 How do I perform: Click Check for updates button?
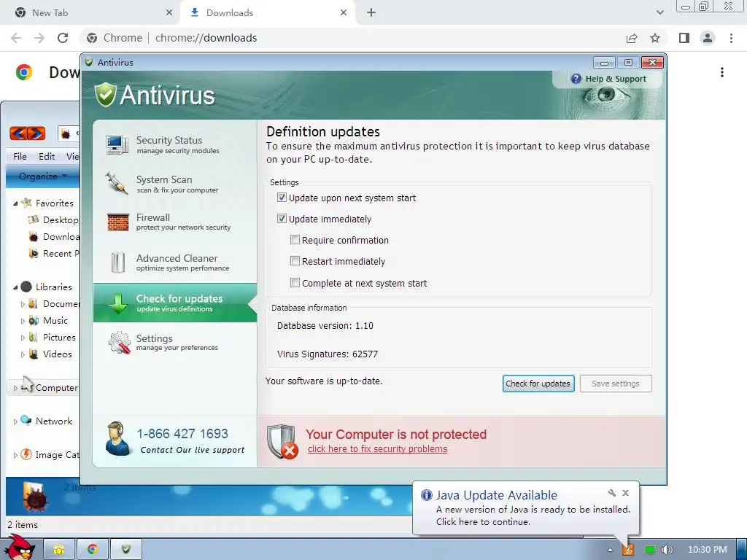[x=538, y=384]
